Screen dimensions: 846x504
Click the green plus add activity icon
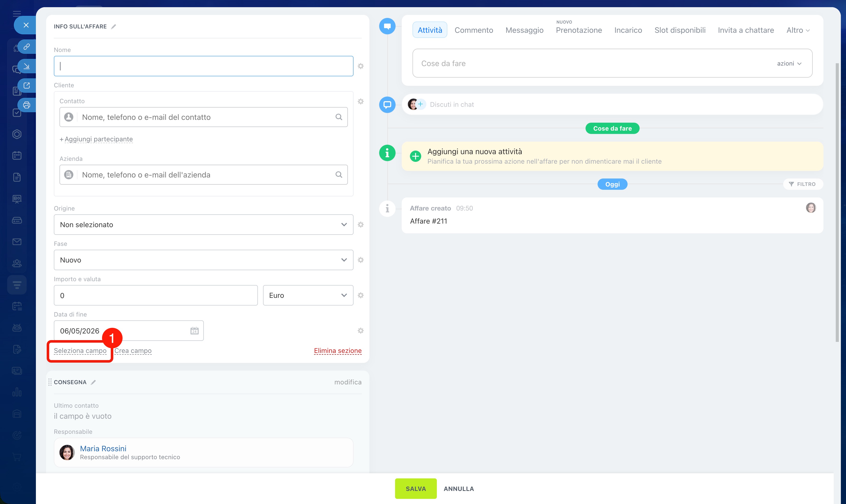(415, 156)
